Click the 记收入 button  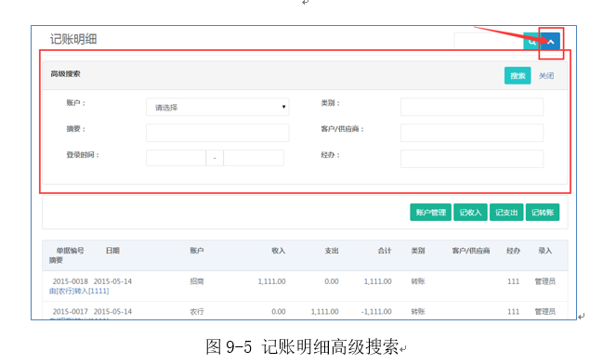point(471,212)
